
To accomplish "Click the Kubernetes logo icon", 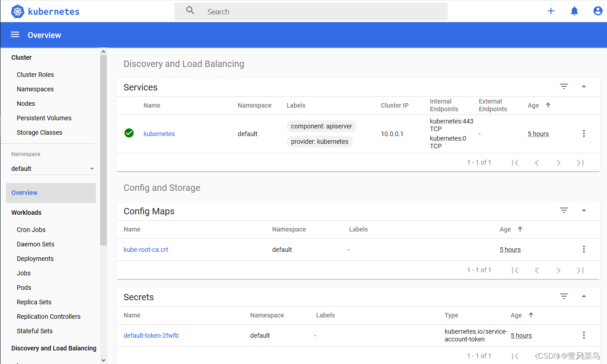I will 18,11.
